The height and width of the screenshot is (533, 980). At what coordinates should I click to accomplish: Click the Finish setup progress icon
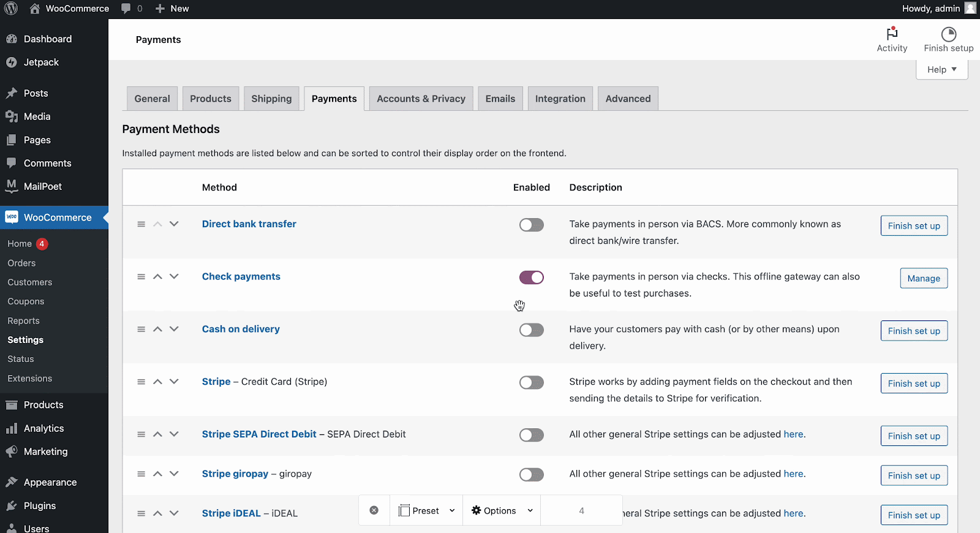[x=948, y=34]
